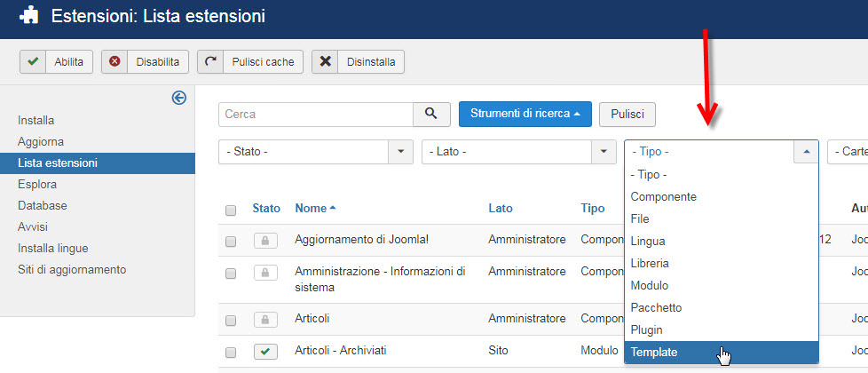The width and height of the screenshot is (868, 373).
Task: Click the Disinstalla toolbar button
Action: point(359,61)
